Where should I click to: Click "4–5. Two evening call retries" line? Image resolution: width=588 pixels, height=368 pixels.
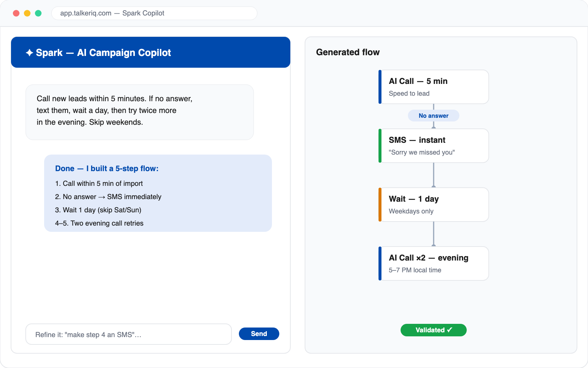[99, 223]
